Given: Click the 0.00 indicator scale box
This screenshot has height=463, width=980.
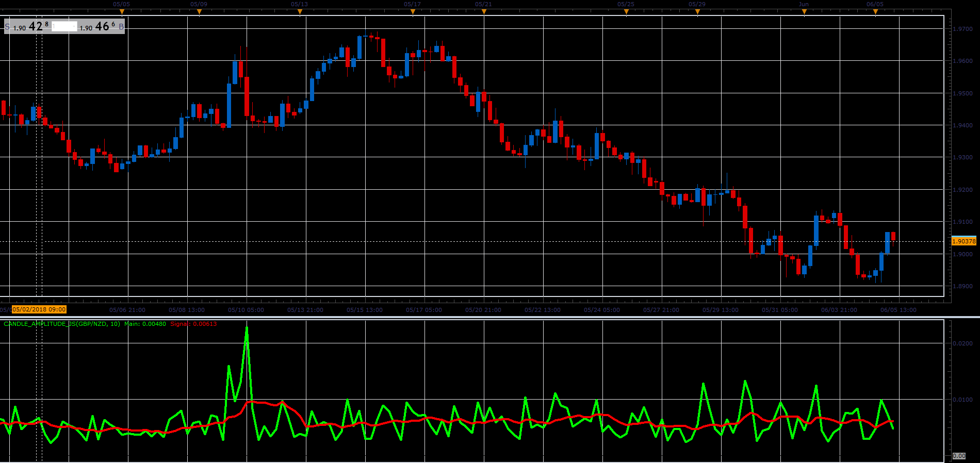Looking at the screenshot, I should 959,456.
